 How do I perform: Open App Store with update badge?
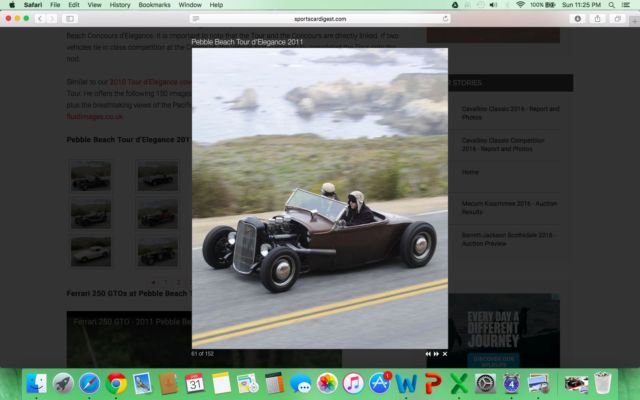380,384
